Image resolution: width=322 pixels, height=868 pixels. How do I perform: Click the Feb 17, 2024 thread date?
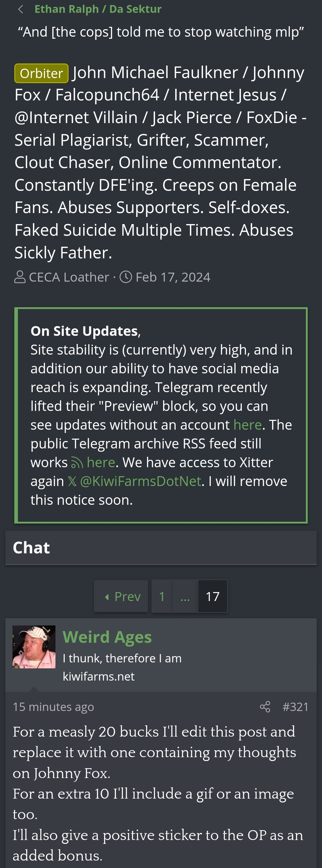pos(173,277)
